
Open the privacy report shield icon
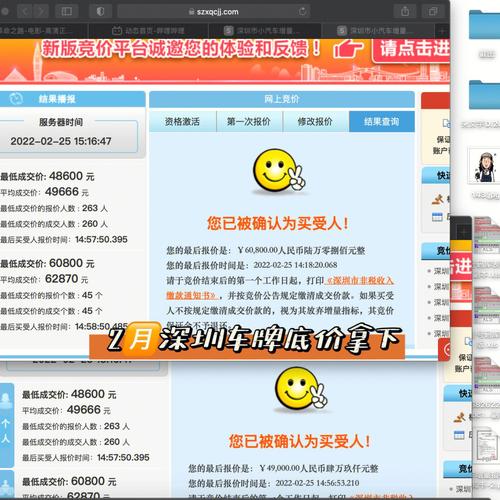[x=100, y=12]
